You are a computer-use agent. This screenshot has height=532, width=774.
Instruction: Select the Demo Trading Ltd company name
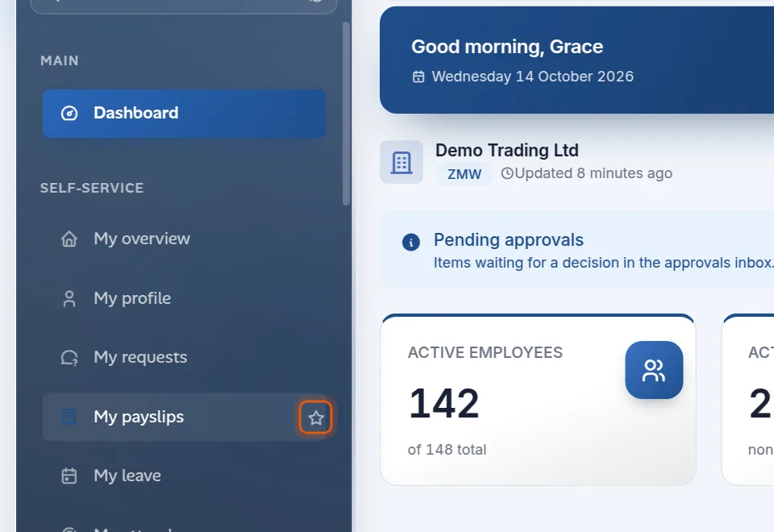507,151
